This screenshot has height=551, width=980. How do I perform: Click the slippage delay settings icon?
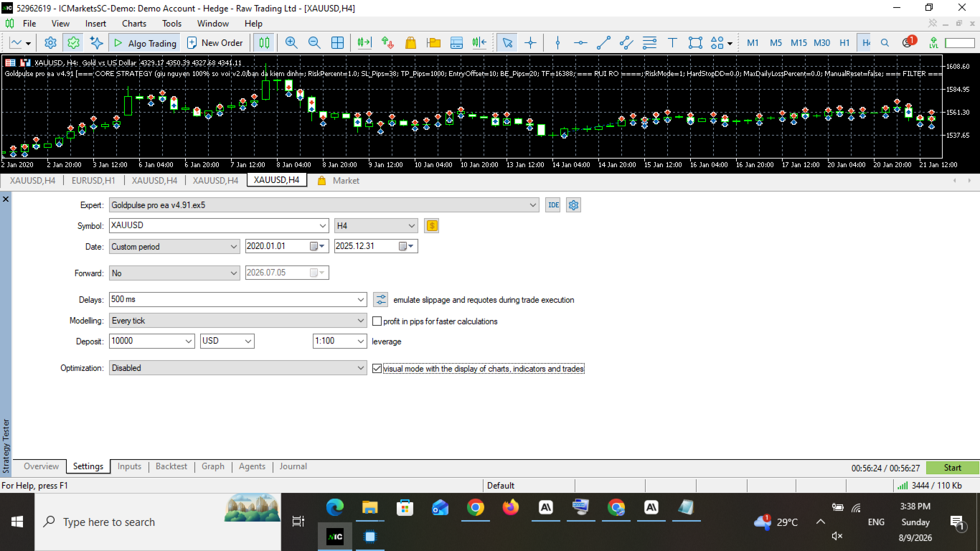tap(380, 300)
